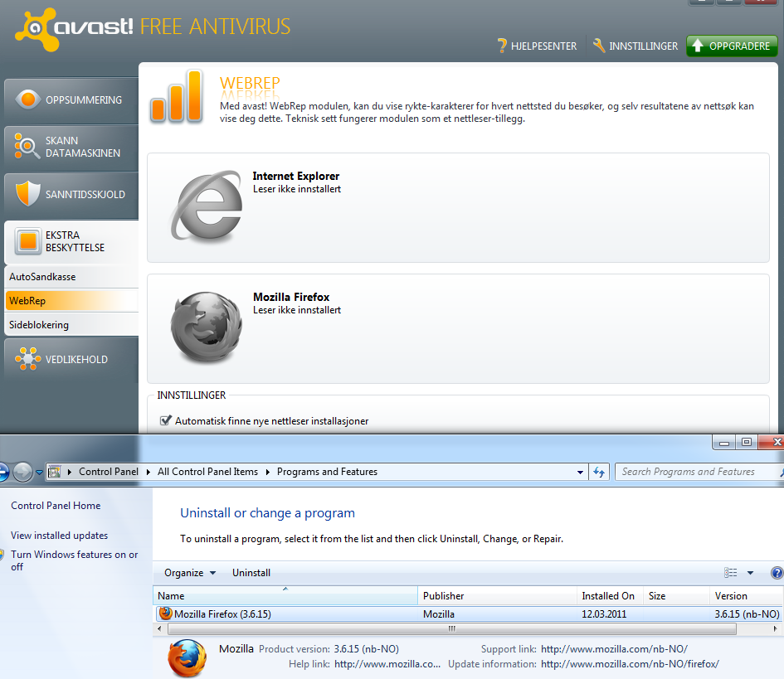
Task: Expand arrow after All Control Panel Items
Action: (268, 472)
